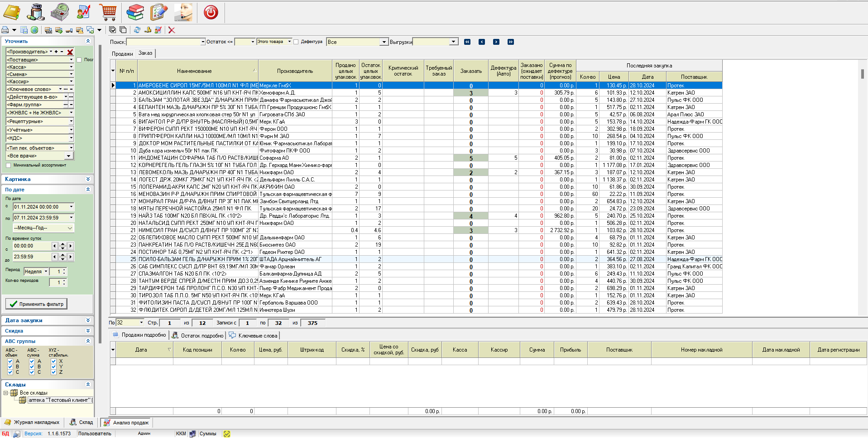Open the Ключевые слова tab
Viewport: 868px width, 438px height.
point(253,335)
